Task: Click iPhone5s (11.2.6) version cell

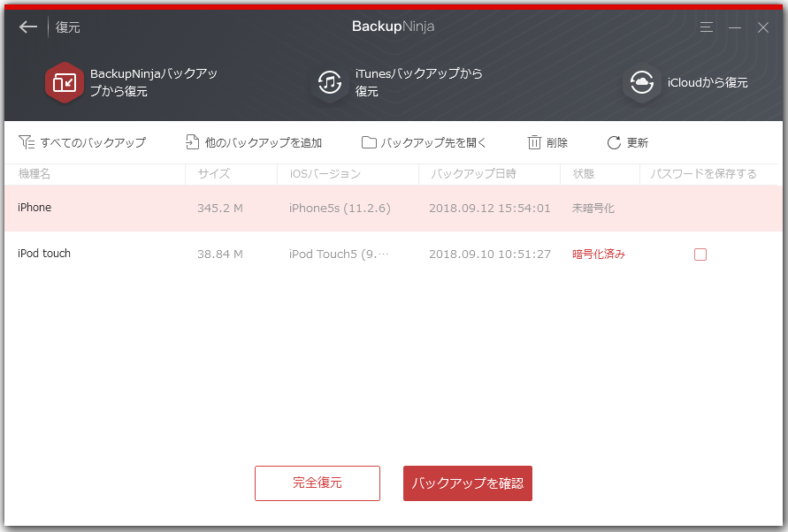Action: (340, 208)
